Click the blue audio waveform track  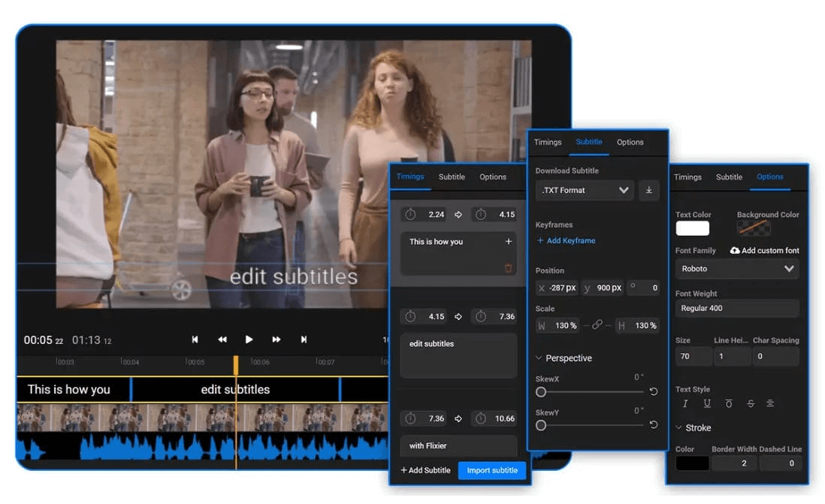[203, 447]
